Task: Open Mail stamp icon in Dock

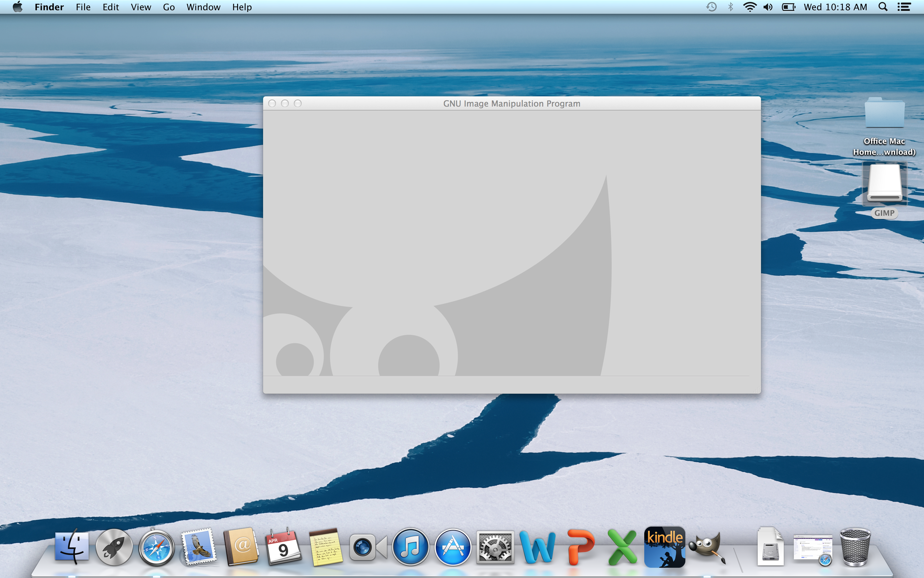Action: 199,547
